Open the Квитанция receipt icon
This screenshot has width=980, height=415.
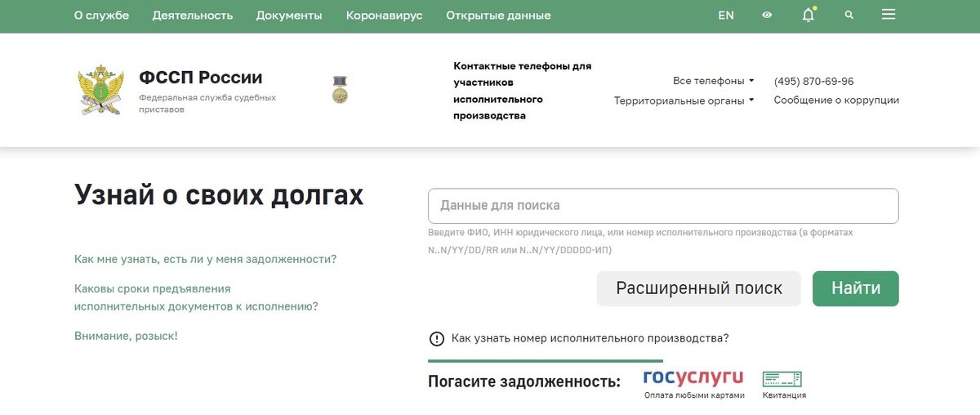tap(782, 379)
